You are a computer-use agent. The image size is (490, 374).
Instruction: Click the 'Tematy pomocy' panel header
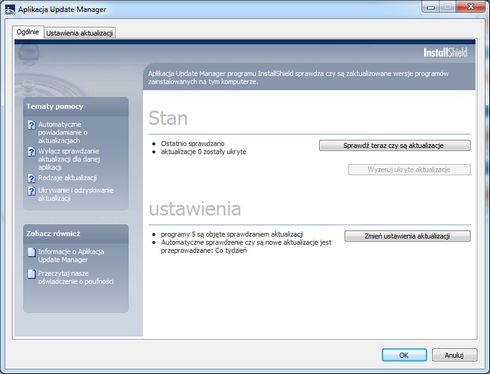[x=76, y=107]
